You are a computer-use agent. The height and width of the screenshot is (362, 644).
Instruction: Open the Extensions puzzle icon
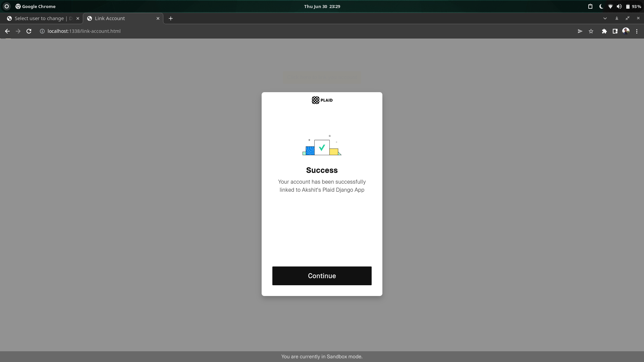pos(604,31)
